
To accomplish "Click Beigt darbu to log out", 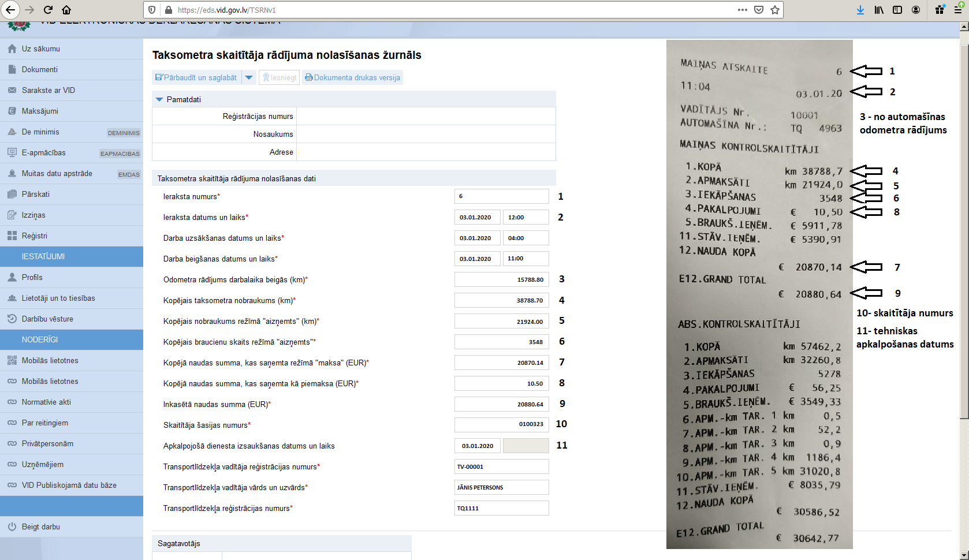I will click(x=40, y=527).
